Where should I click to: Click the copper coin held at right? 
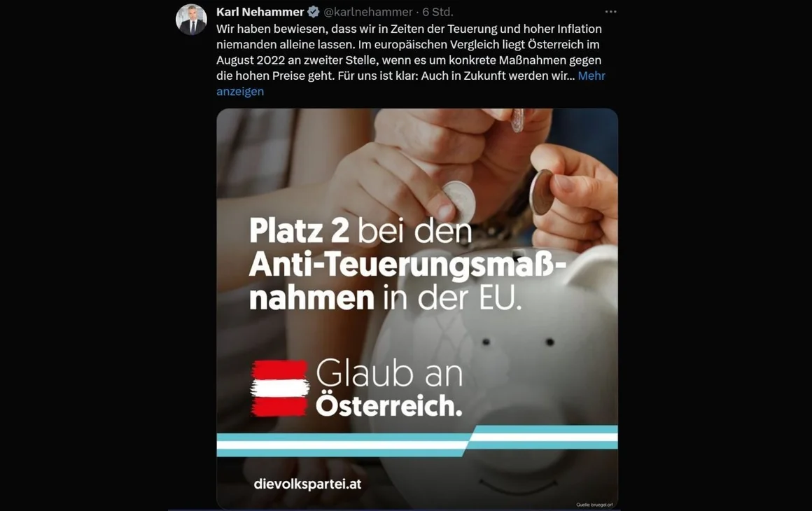click(x=541, y=192)
